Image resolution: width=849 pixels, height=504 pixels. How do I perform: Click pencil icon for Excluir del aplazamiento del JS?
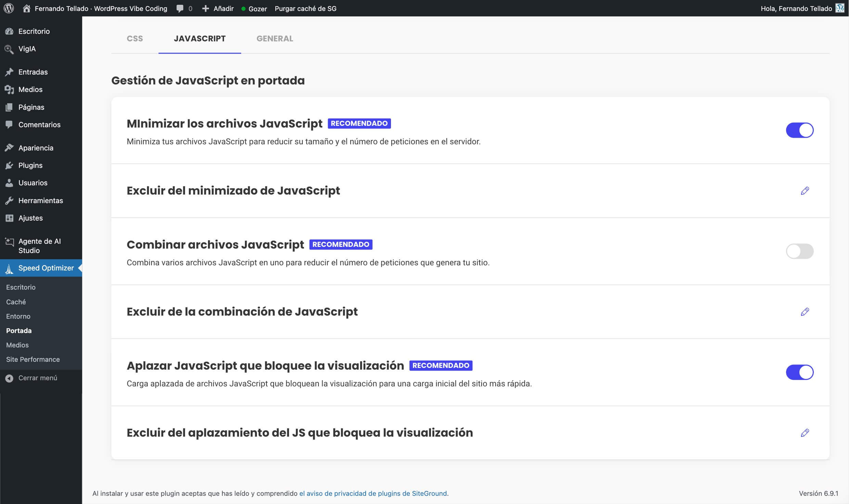tap(805, 433)
